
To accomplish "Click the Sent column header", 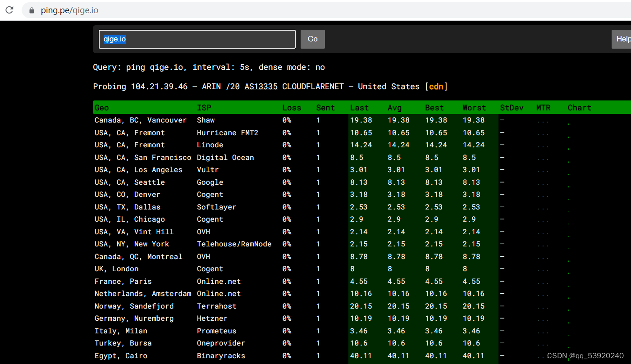I will [325, 108].
